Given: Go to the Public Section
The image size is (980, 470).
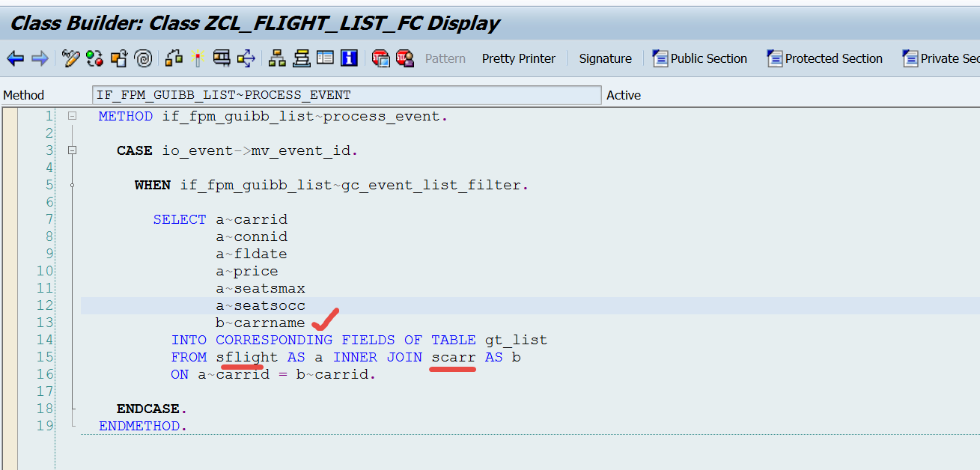Looking at the screenshot, I should 700,58.
